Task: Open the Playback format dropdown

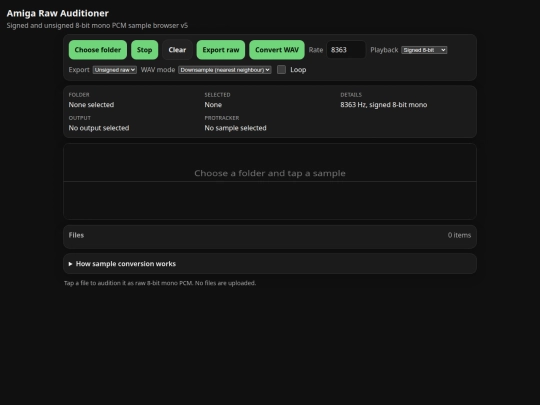Action: point(424,50)
